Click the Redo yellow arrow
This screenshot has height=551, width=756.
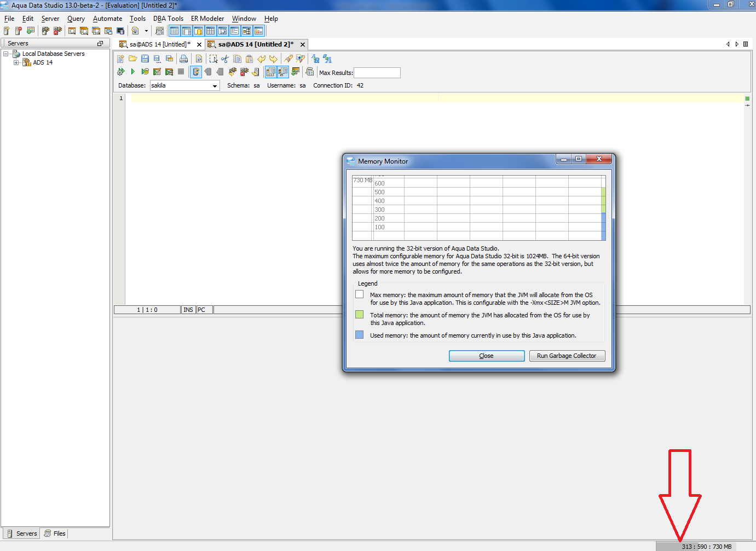(x=273, y=59)
